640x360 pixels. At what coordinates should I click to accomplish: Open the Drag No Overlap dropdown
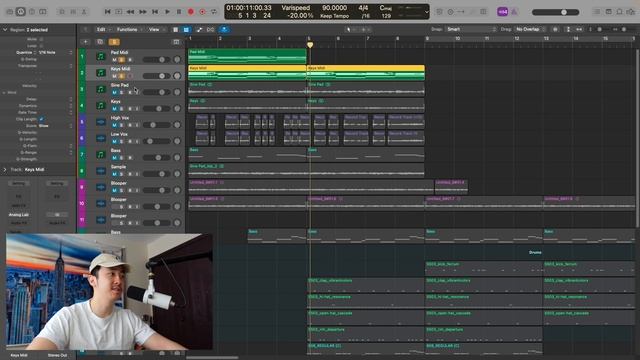click(530, 29)
